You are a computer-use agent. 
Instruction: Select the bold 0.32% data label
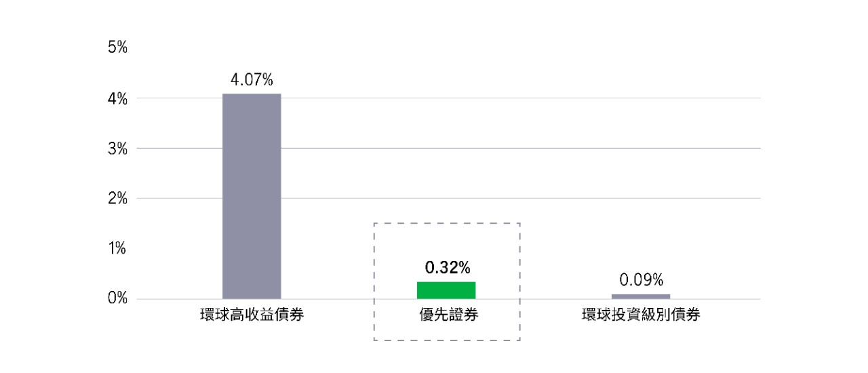pyautogui.click(x=446, y=267)
